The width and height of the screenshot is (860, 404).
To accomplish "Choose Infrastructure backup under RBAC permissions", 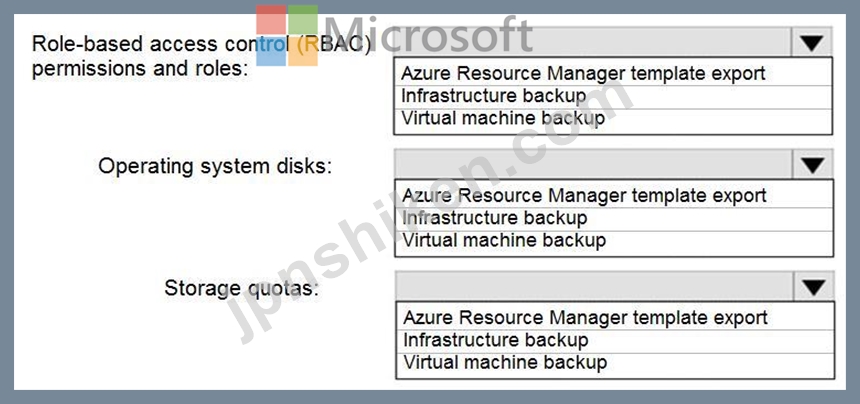I will point(613,96).
